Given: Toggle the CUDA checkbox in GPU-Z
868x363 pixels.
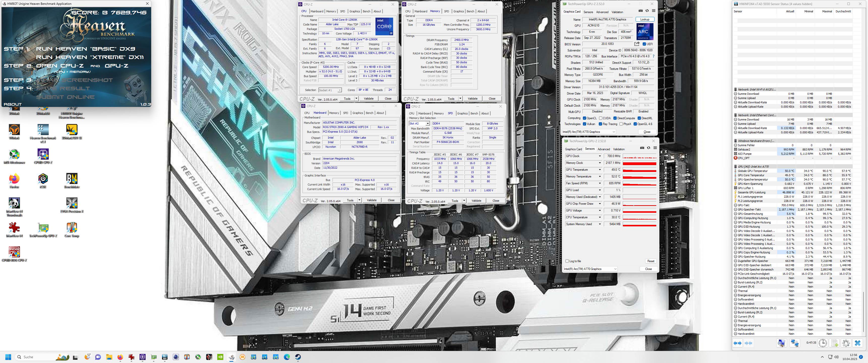Looking at the screenshot, I should 601,118.
